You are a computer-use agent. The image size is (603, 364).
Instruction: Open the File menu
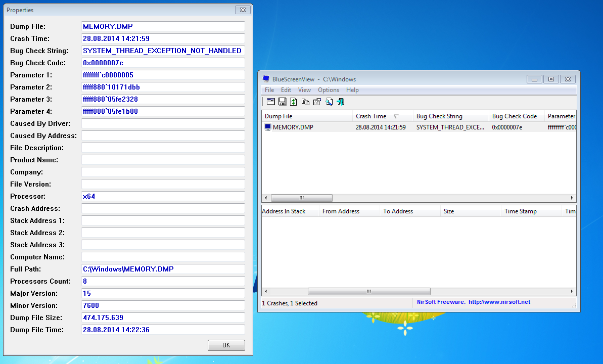tap(269, 90)
